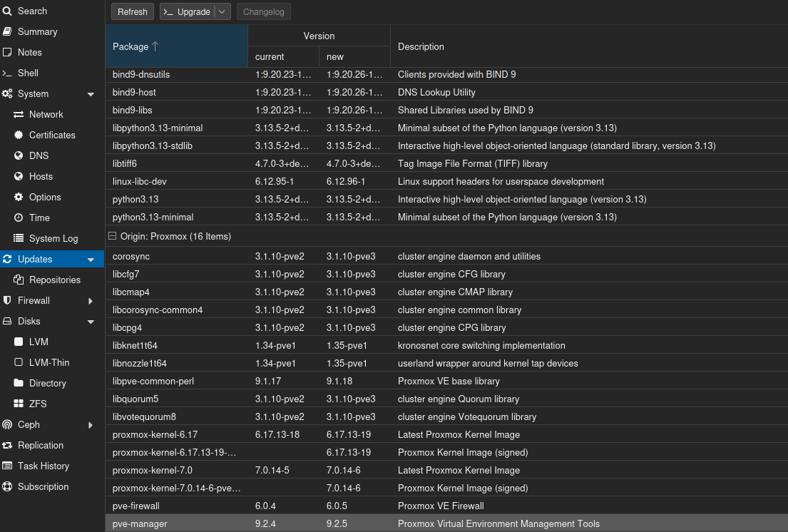Click the LVM-Thin outline square icon
The width and height of the screenshot is (788, 532).
(x=19, y=362)
